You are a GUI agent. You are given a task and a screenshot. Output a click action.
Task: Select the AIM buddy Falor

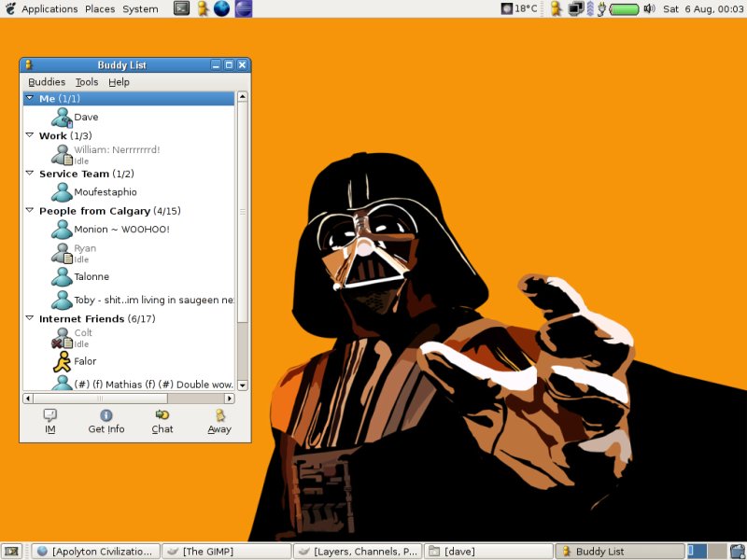click(84, 361)
